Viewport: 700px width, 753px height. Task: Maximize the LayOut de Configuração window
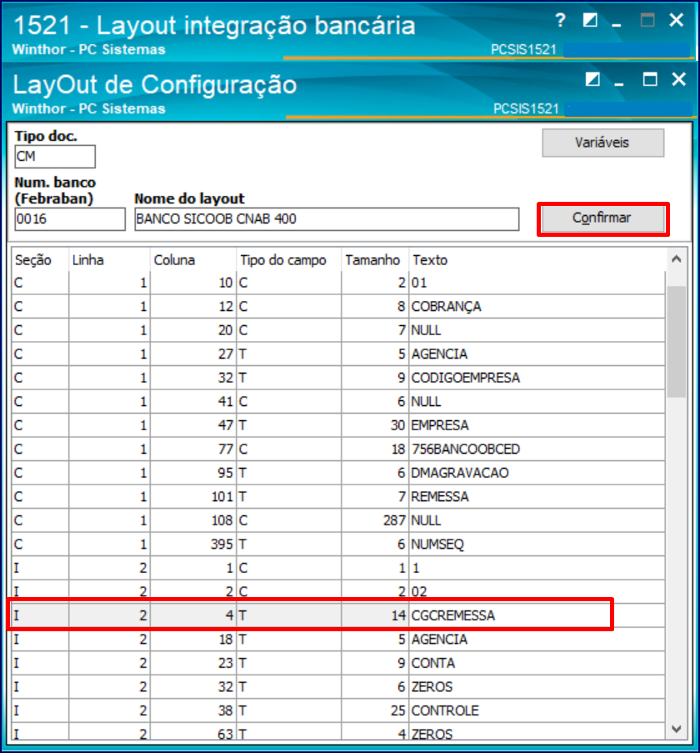point(650,79)
